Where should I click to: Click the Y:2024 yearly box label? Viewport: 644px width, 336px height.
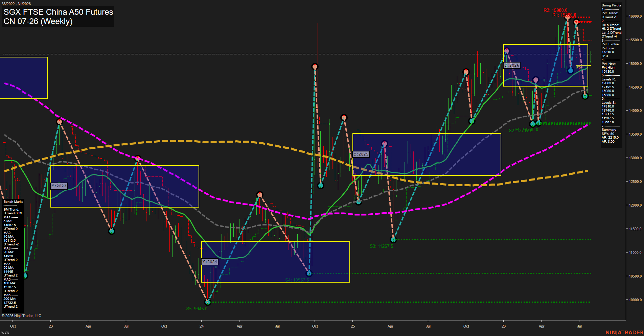pyautogui.click(x=210, y=262)
